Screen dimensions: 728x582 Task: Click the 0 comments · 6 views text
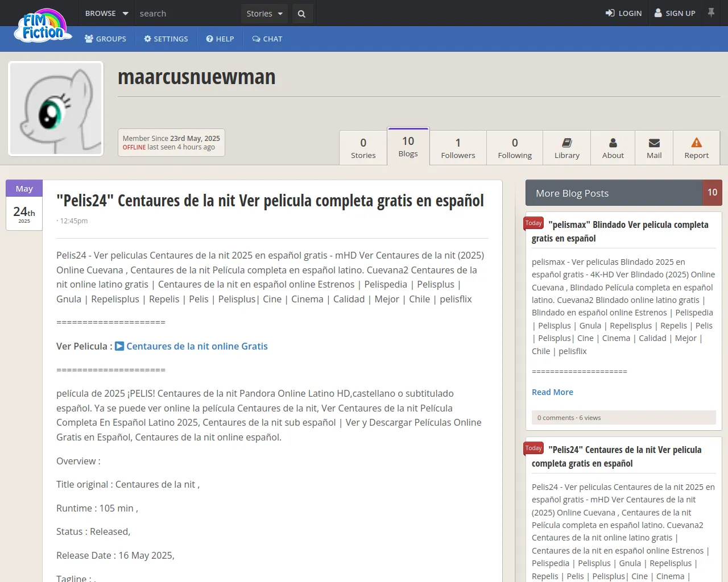click(x=569, y=418)
